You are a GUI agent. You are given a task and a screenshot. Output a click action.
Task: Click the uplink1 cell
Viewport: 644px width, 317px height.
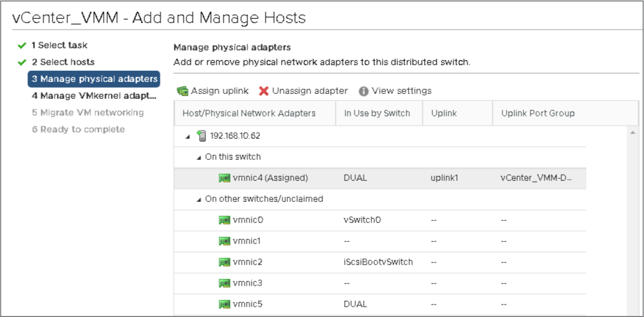(x=444, y=178)
